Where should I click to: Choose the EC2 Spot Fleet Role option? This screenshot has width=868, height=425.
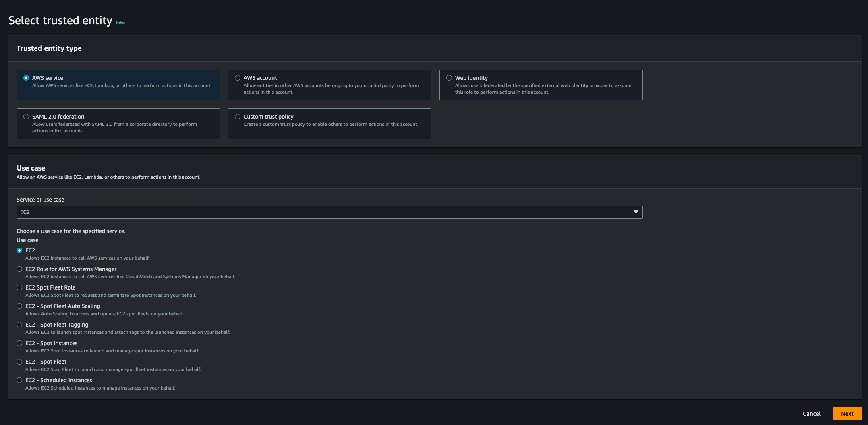tap(19, 287)
